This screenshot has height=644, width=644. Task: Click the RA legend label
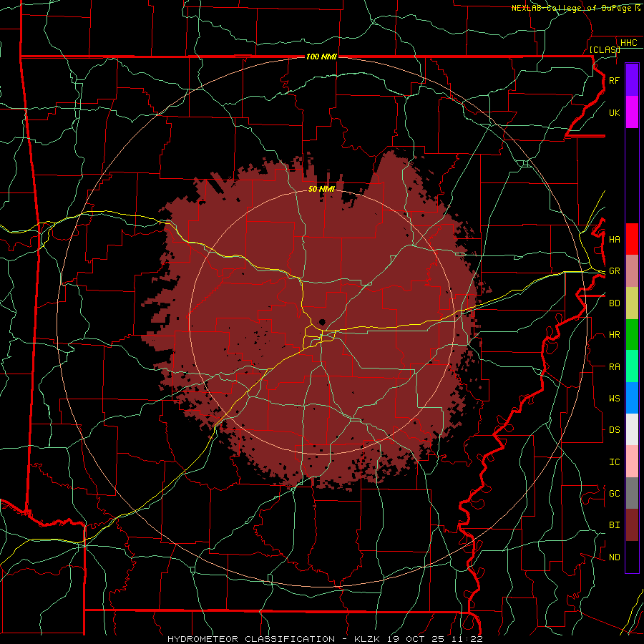(x=614, y=367)
